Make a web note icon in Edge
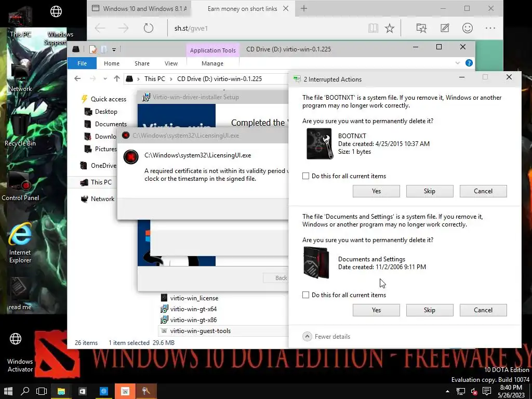 point(445,28)
